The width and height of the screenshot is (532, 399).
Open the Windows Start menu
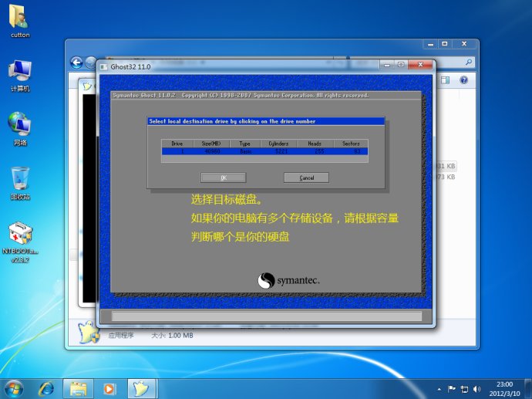[14, 388]
